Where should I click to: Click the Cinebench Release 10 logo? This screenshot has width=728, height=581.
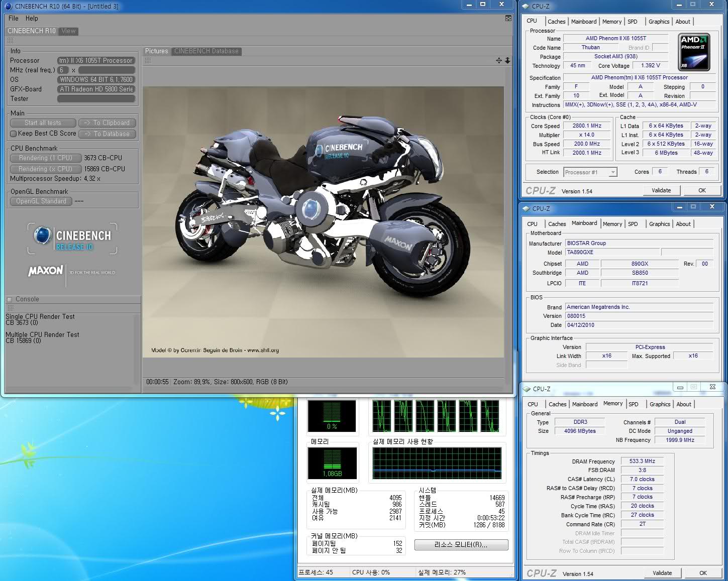72,239
